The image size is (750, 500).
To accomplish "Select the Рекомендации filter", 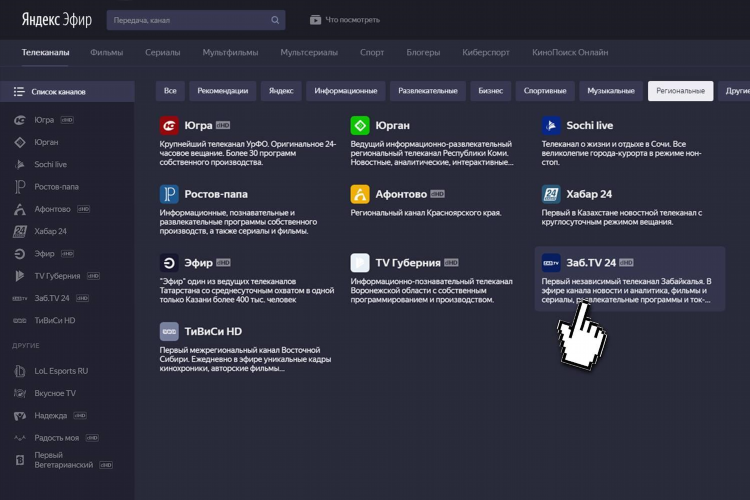I will point(222,91).
